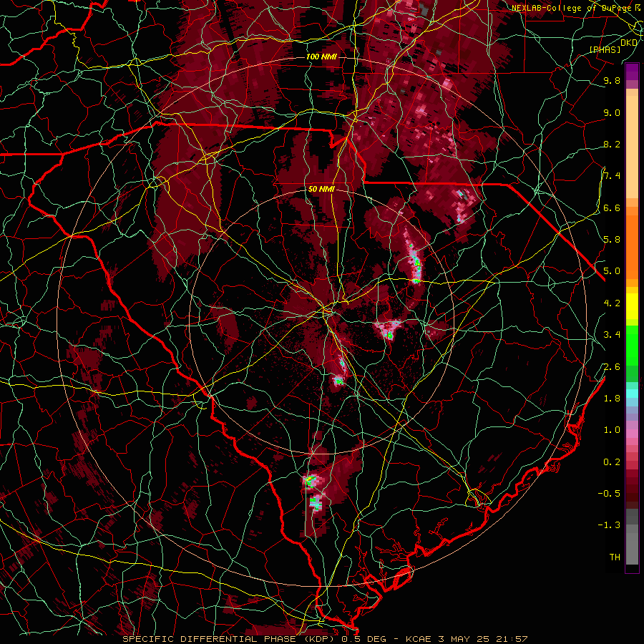Viewport: 644px width, 644px height.
Task: Click the TH label at the legend bottom
Action: click(615, 557)
